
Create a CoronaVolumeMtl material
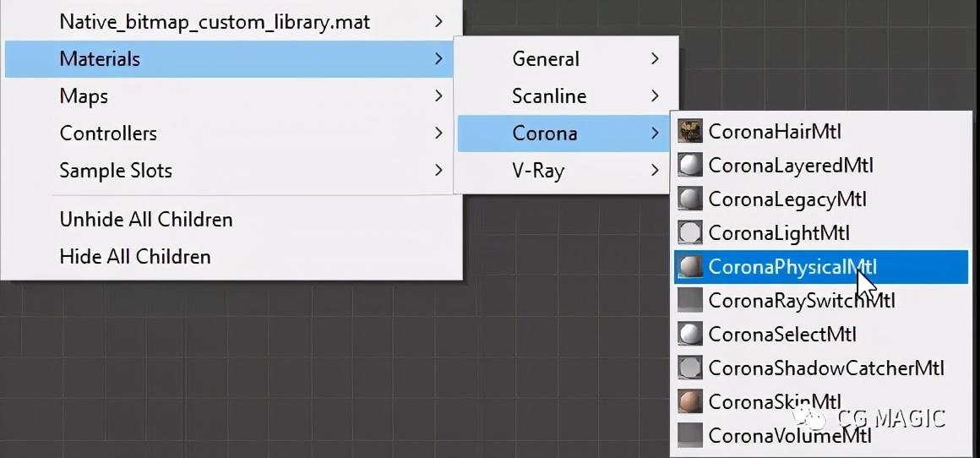(x=820, y=435)
